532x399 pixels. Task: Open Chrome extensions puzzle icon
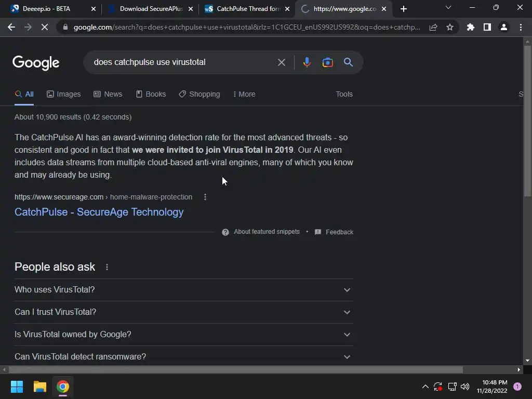coord(470,27)
